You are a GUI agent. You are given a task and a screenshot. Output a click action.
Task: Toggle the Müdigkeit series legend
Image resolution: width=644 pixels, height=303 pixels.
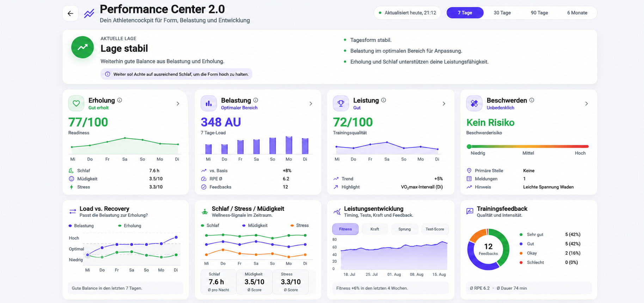[x=255, y=226]
